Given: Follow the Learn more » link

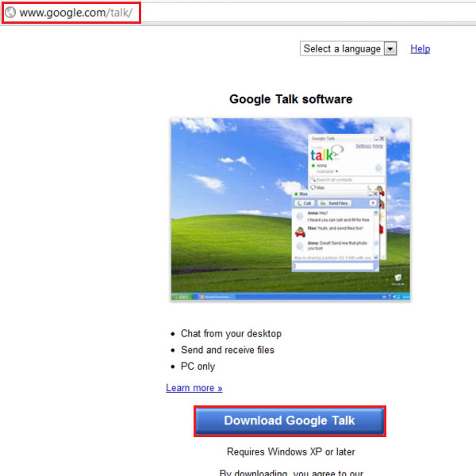Looking at the screenshot, I should tap(194, 388).
